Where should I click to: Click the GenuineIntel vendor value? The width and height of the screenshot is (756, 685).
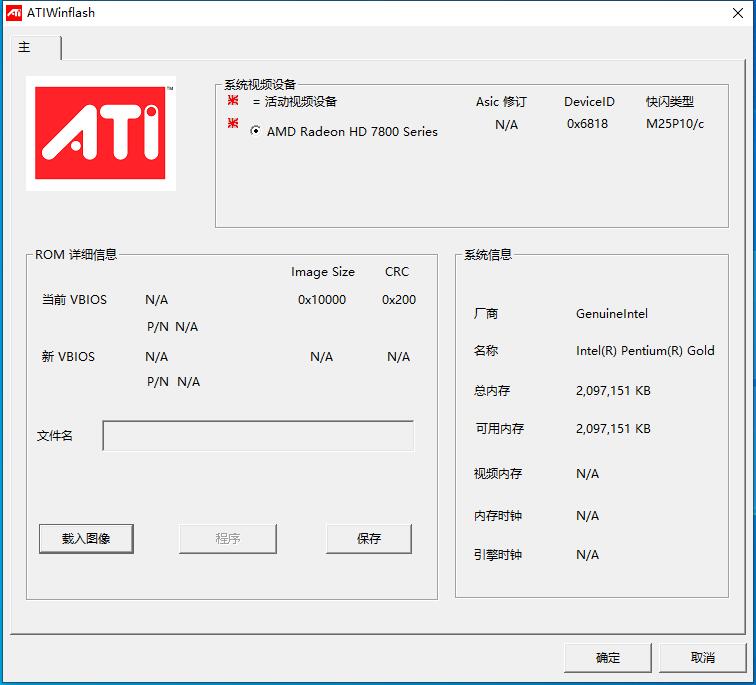click(612, 314)
